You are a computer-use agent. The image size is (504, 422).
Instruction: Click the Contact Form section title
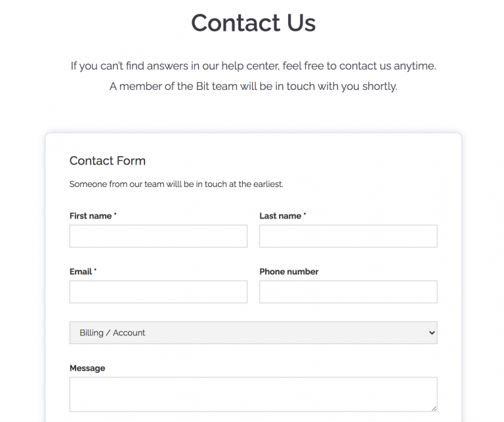tap(108, 161)
